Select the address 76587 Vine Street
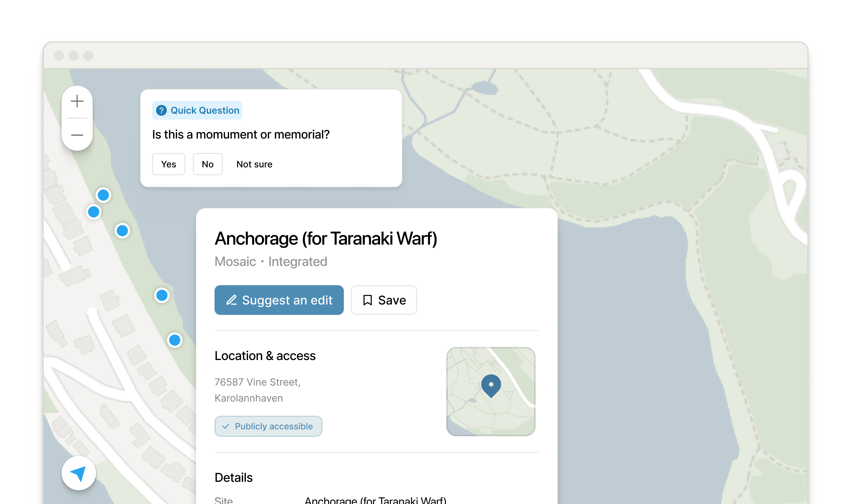This screenshot has width=851, height=504. pos(258,382)
